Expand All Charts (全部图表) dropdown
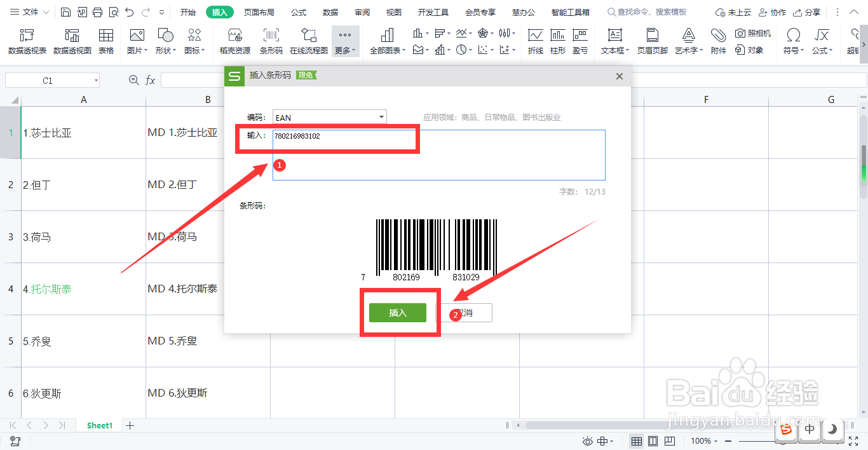This screenshot has height=450, width=868. click(405, 50)
